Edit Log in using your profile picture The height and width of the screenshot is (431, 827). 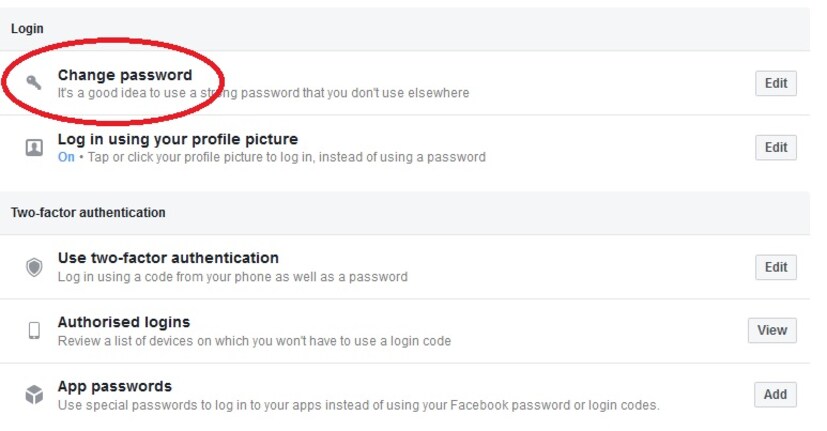[775, 147]
